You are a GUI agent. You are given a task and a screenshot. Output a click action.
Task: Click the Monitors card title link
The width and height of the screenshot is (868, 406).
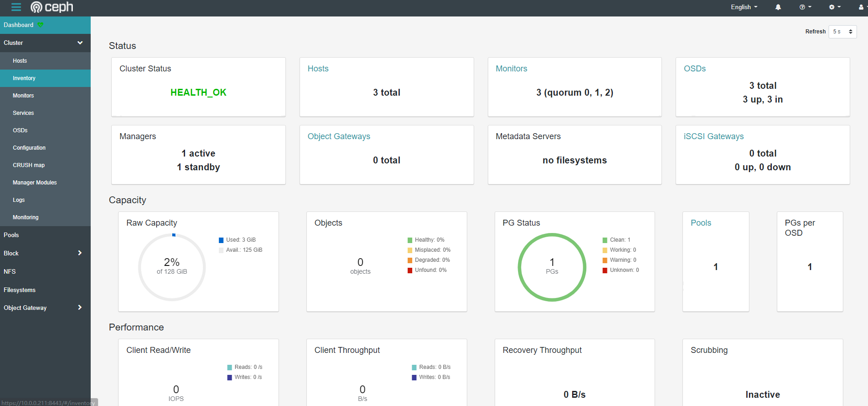click(x=511, y=69)
